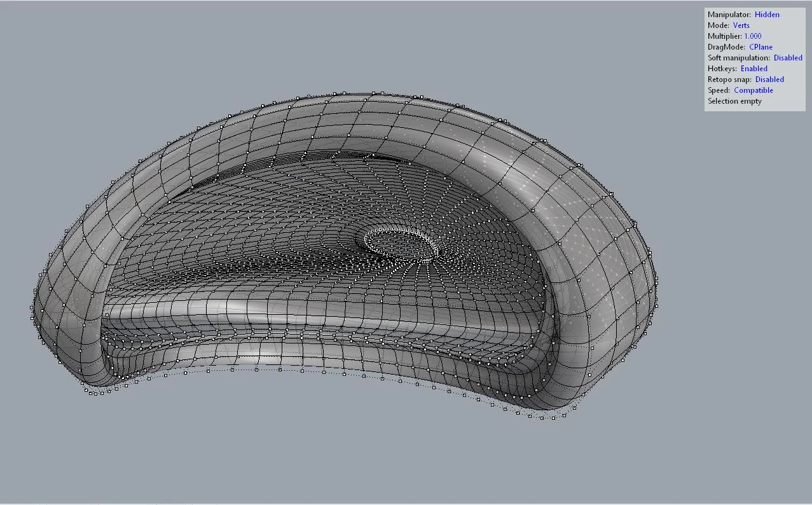This screenshot has height=505, width=812.
Task: Click the 'Retopo snap:' label
Action: (729, 80)
